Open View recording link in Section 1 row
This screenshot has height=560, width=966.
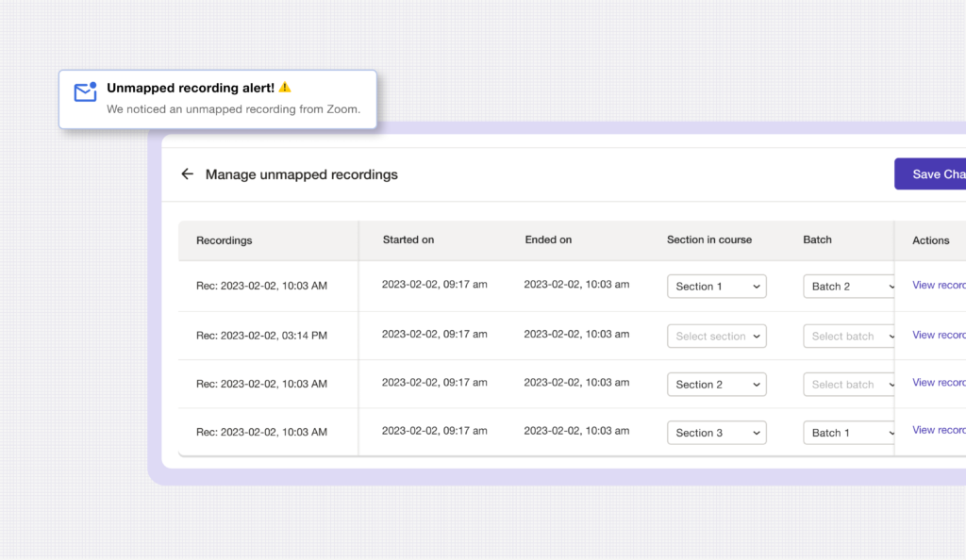pos(939,285)
